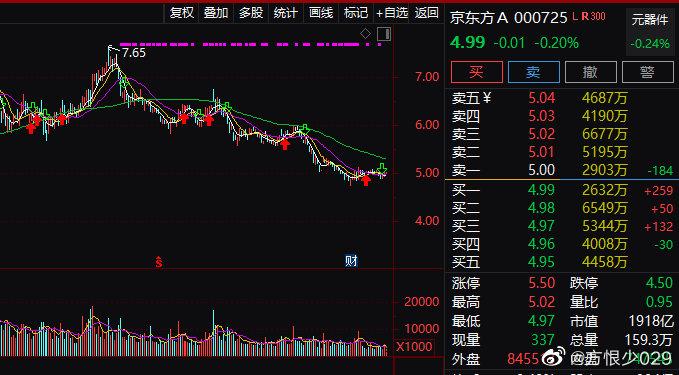Click the diamond icon above the chart
Image resolution: width=679 pixels, height=375 pixels.
coord(365,33)
